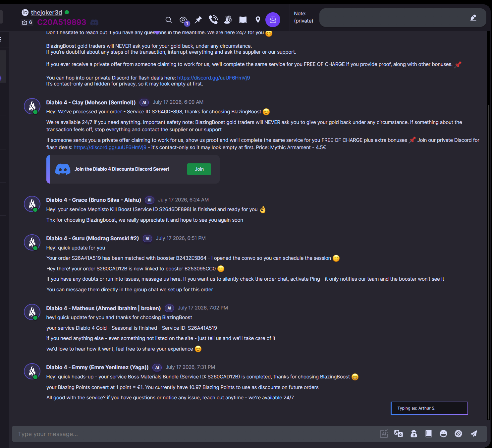The image size is (492, 448).
Task: Click the AI badge beside Guru (Miodrag Somski #2)
Action: [147, 239]
